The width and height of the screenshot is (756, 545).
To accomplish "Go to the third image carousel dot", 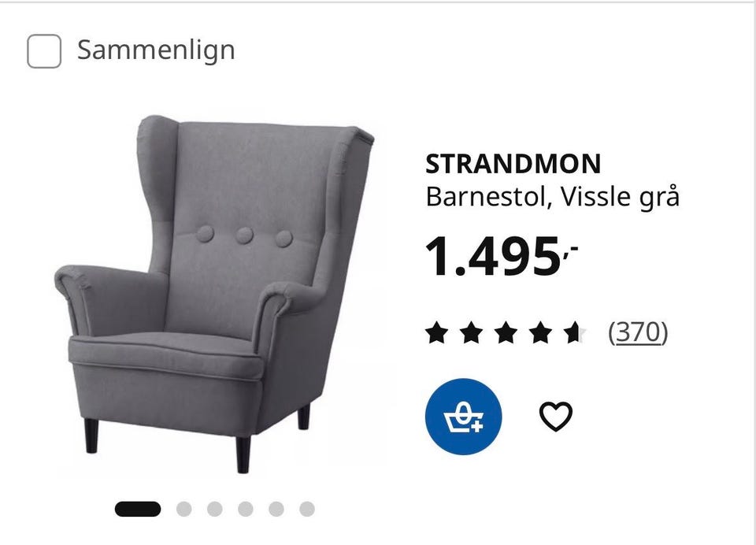I will pos(214,509).
